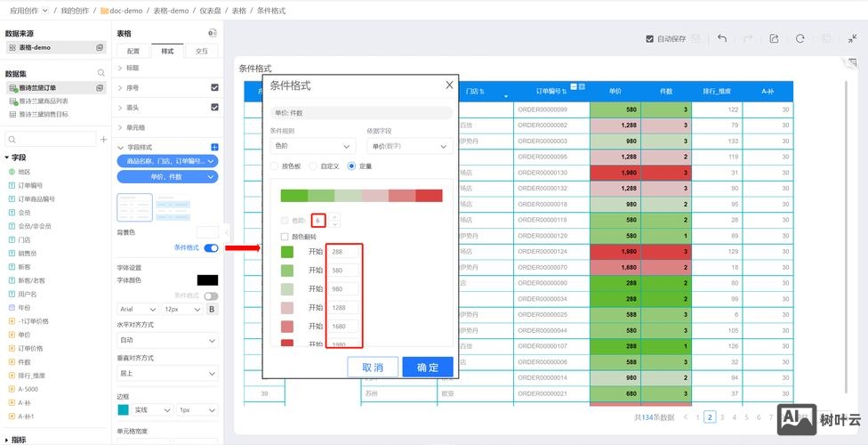Select the 定量 radio option
The height and width of the screenshot is (445, 868).
point(351,166)
